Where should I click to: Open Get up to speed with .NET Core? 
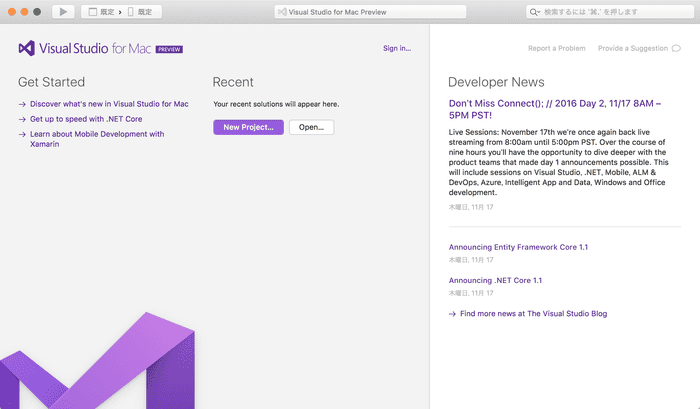pos(85,119)
